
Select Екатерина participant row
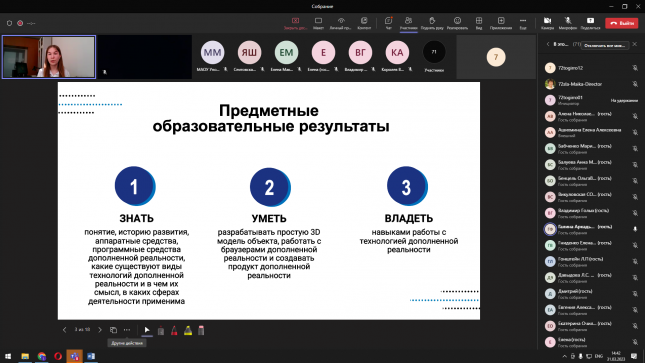point(591,326)
